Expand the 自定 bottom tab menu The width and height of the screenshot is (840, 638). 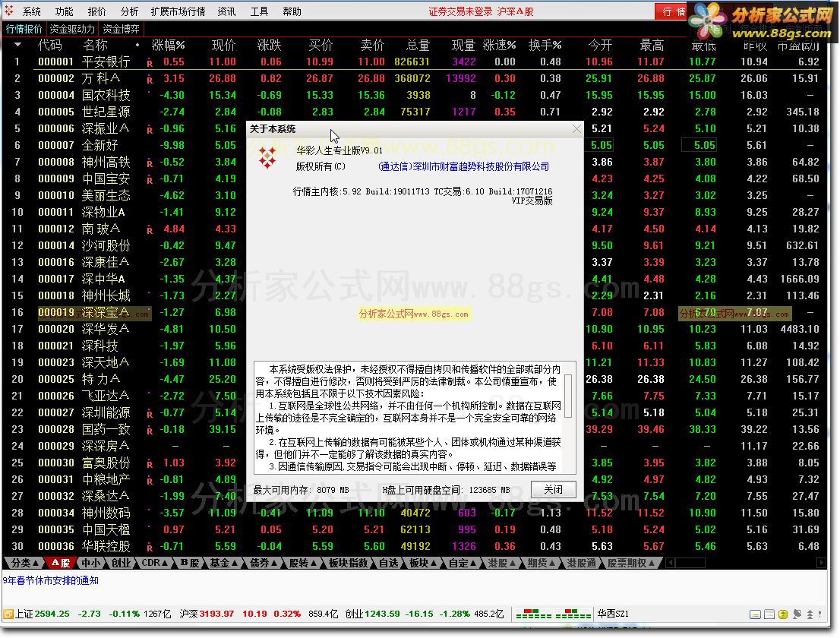click(x=463, y=563)
